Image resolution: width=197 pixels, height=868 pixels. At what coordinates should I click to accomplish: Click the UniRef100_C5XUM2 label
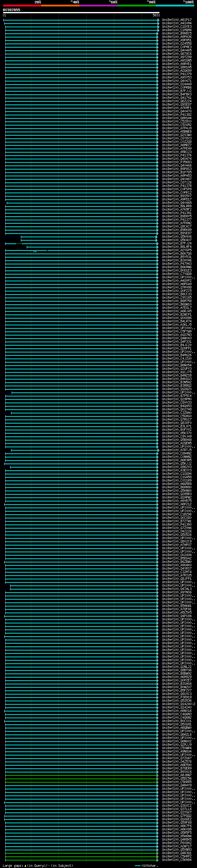pyautogui.click(x=176, y=125)
